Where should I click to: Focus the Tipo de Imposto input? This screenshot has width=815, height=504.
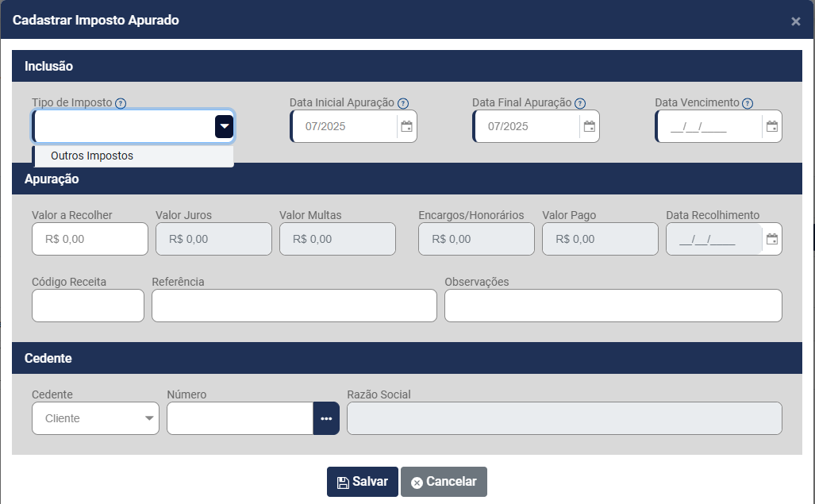click(124, 126)
